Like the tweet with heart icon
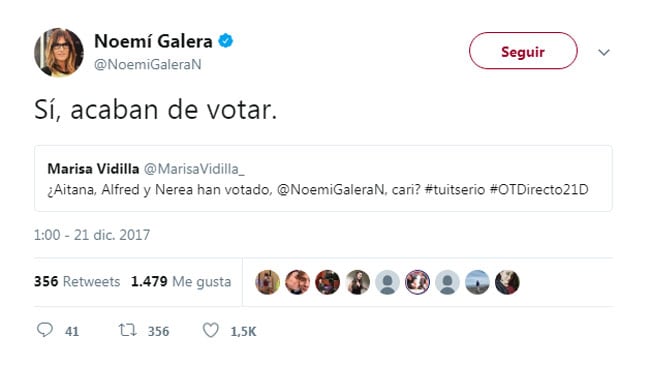 [x=211, y=330]
